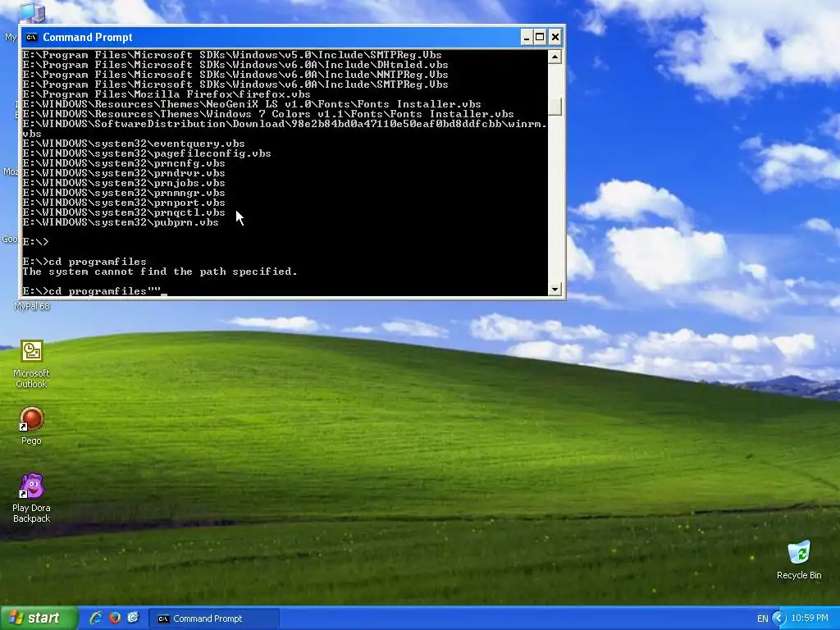Click the console scrollbar down arrow
Viewport: 840px width, 630px height.
[x=555, y=290]
